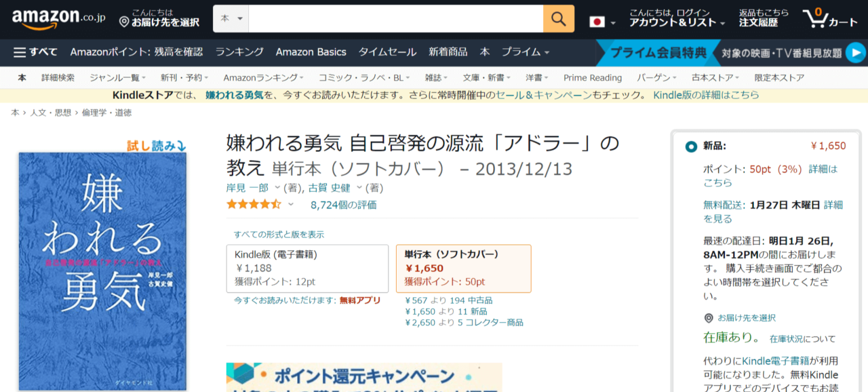
Task: Click the star rating icons
Action: tap(254, 204)
